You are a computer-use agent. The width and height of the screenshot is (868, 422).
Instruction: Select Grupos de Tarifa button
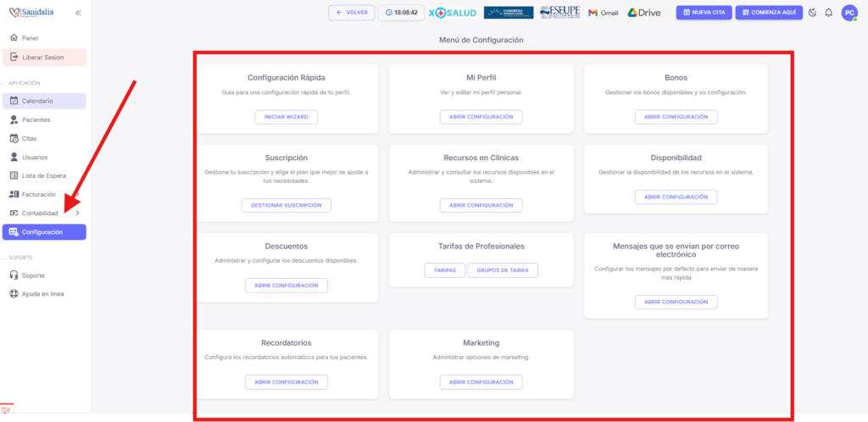tap(502, 270)
